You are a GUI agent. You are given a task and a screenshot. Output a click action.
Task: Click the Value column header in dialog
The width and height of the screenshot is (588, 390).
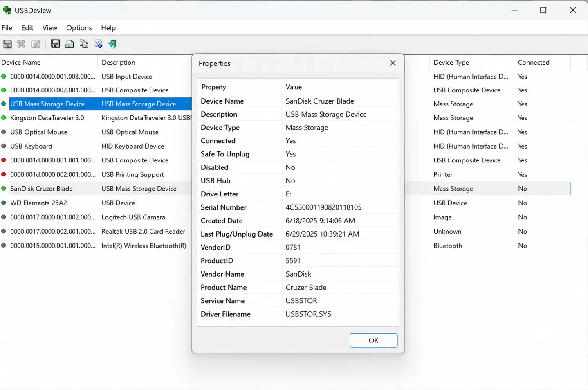pyautogui.click(x=340, y=87)
